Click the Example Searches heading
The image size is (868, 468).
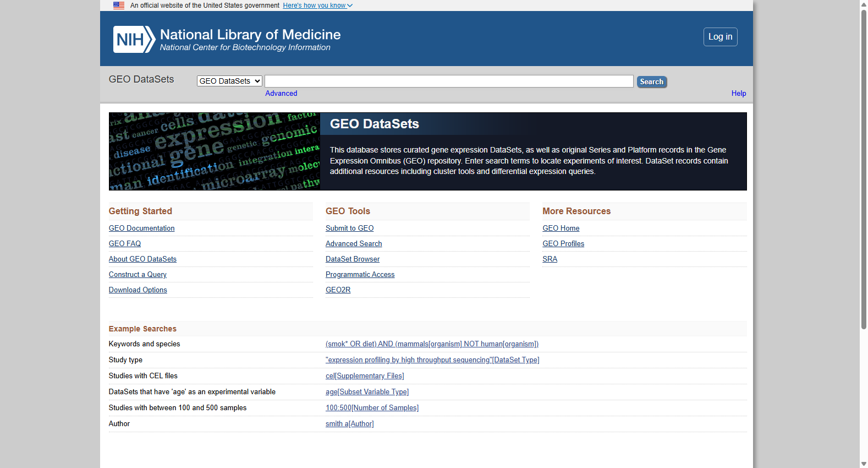(x=142, y=329)
